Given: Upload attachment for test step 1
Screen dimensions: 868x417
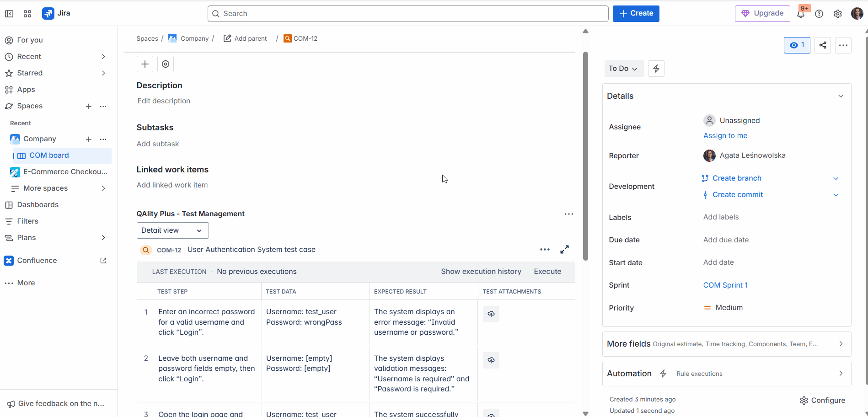Looking at the screenshot, I should pos(491,314).
